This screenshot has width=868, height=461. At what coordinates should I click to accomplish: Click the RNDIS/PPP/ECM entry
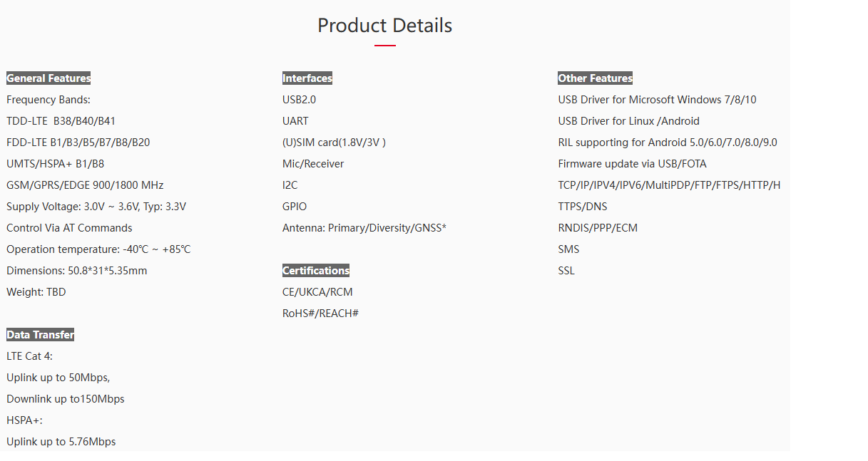coord(598,228)
